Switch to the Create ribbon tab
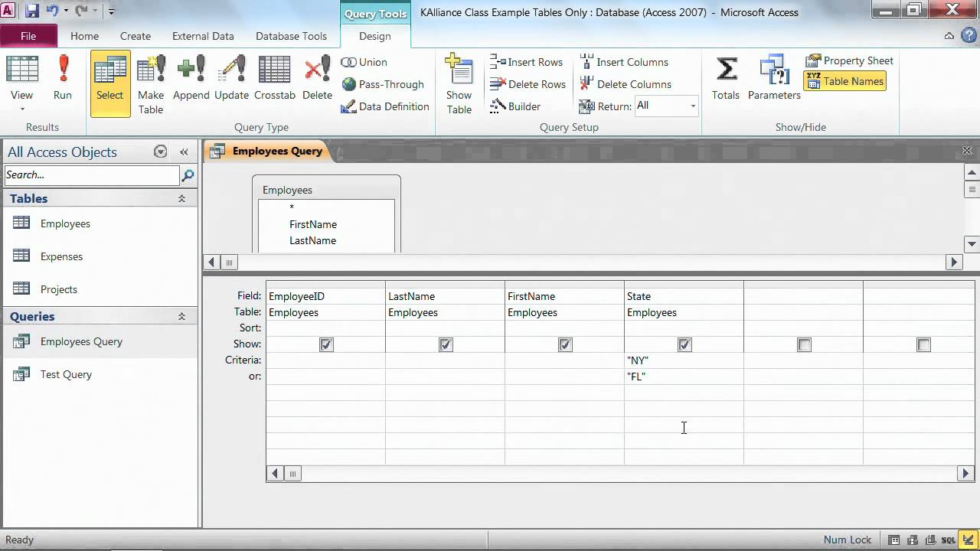The image size is (980, 551). tap(135, 36)
